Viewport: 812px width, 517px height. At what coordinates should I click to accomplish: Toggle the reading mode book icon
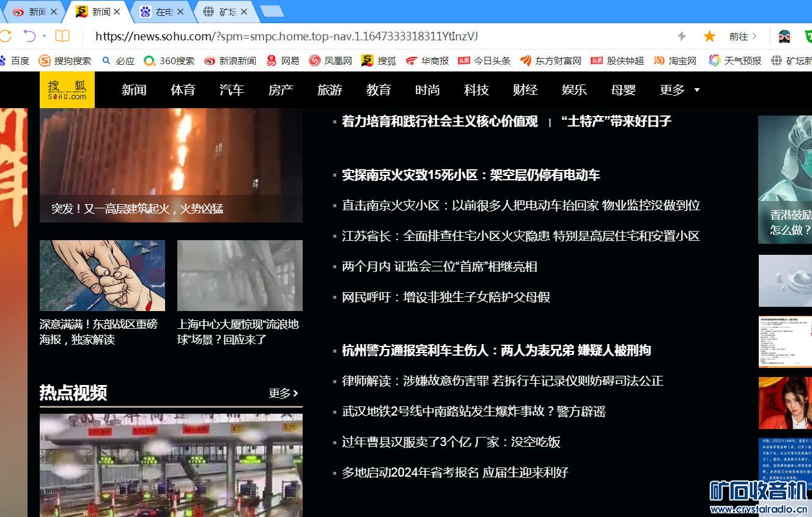pyautogui.click(x=62, y=36)
